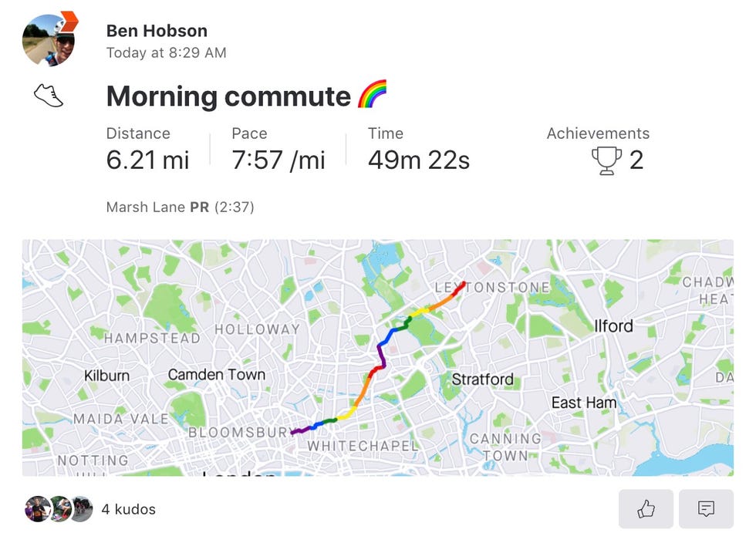Give kudos with the thumbs-up button
Viewport: 756px width, 543px height.
[646, 509]
